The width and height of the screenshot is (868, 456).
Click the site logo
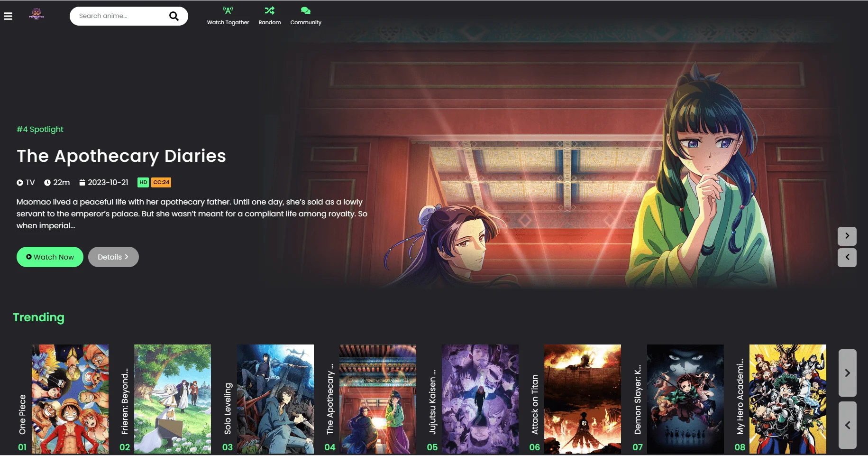[x=37, y=14]
